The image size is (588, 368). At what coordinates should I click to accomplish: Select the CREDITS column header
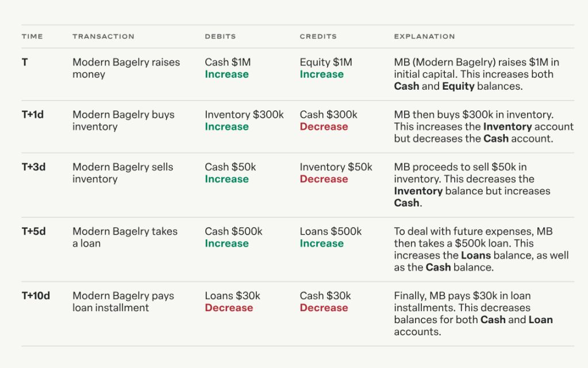(x=318, y=36)
